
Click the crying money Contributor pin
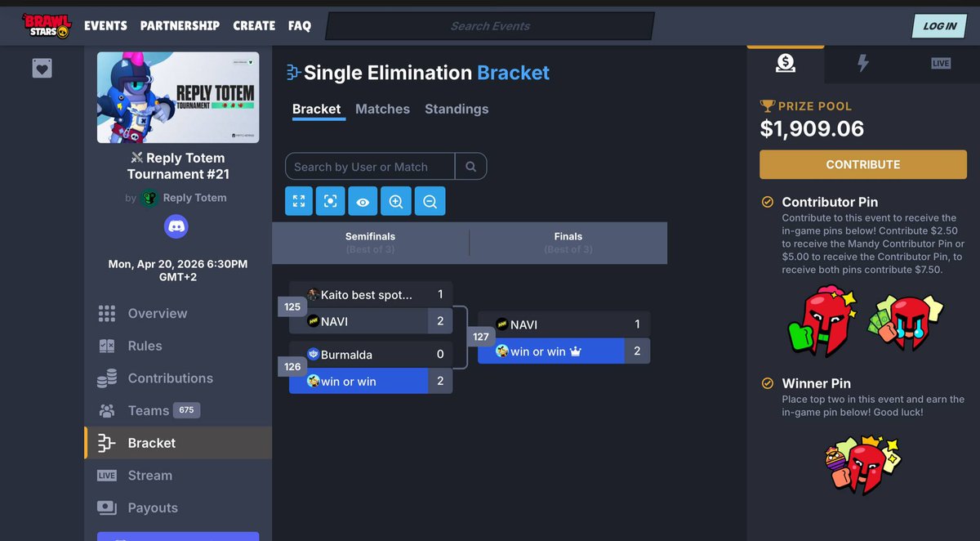pyautogui.click(x=905, y=321)
